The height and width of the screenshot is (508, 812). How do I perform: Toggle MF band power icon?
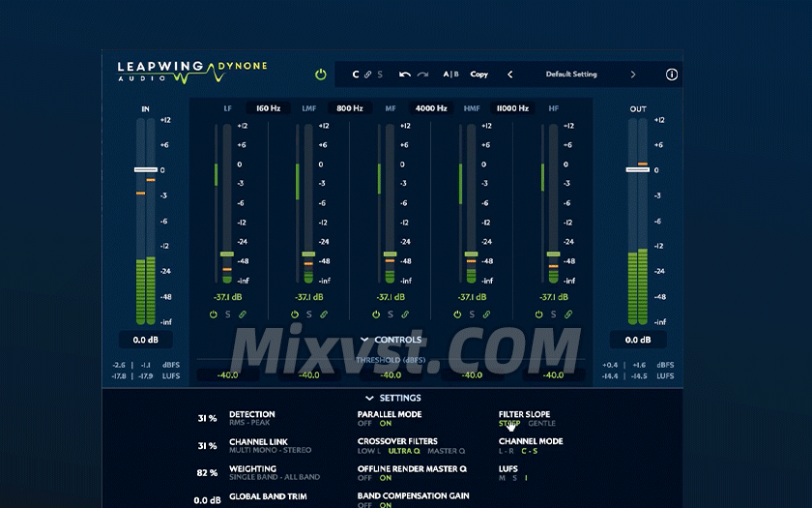[376, 314]
